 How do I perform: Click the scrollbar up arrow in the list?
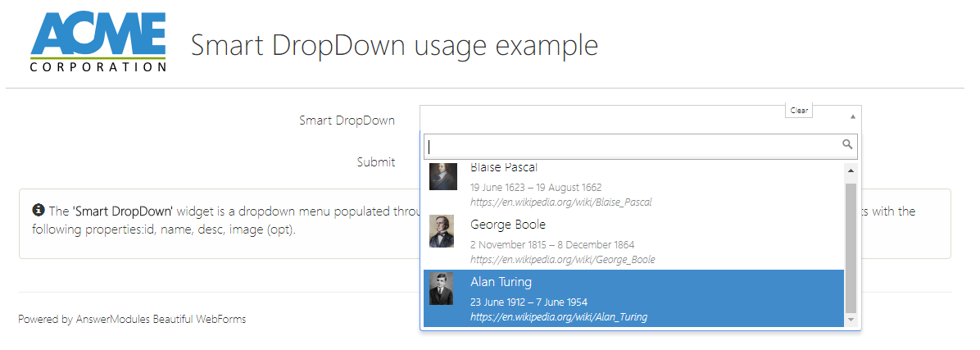coord(851,170)
